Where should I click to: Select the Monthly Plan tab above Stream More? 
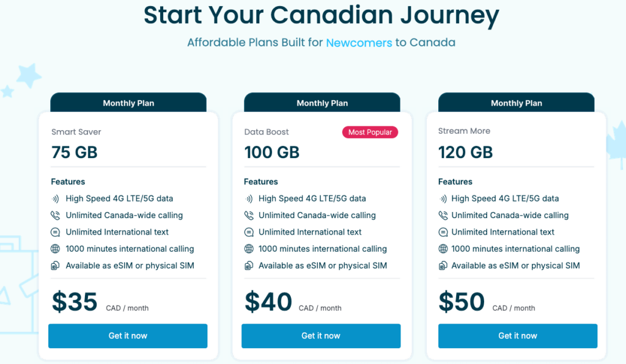click(x=517, y=103)
